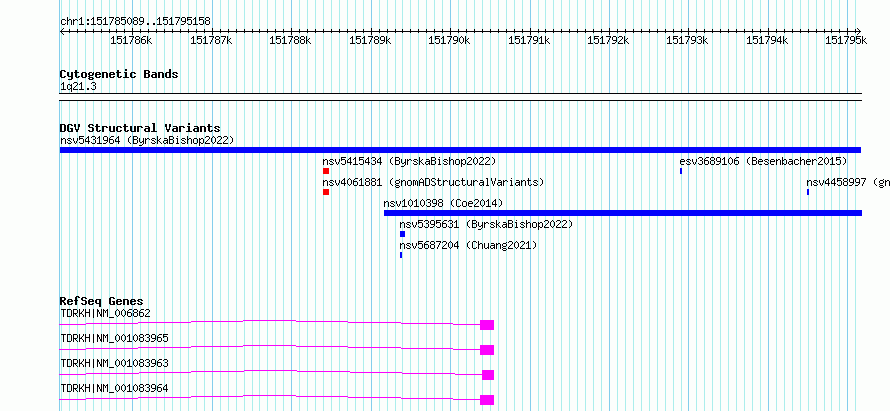The height and width of the screenshot is (411, 890).
Task: Open transcript label TDRKH|NM_001083963
Action: [x=115, y=363]
